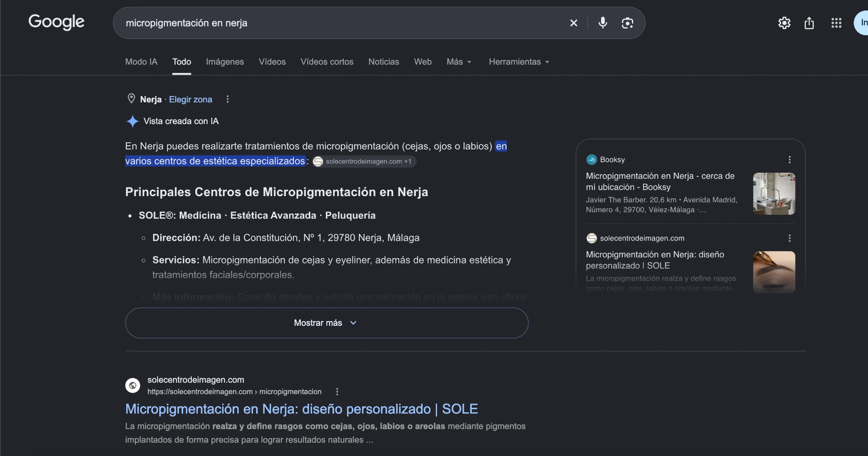Screen dimensions: 868x456
Task: Click the highlighted 'varios centros de estética especializados' text
Action: (x=215, y=161)
